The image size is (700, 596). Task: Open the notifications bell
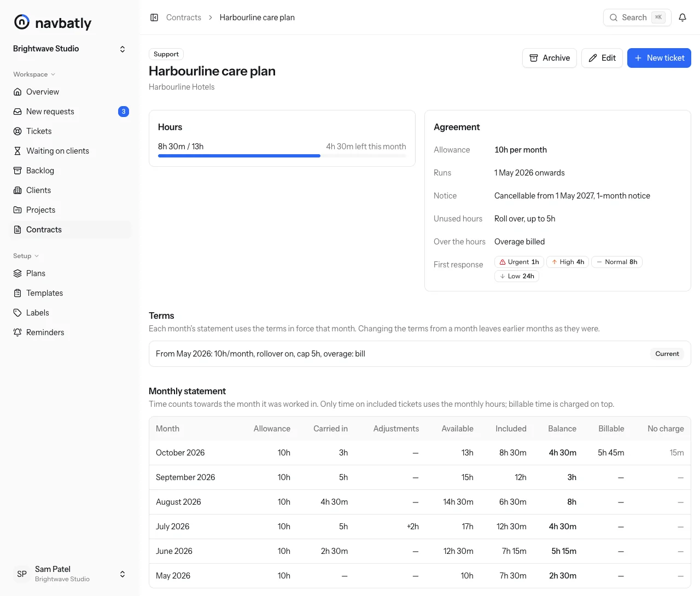[x=682, y=17]
